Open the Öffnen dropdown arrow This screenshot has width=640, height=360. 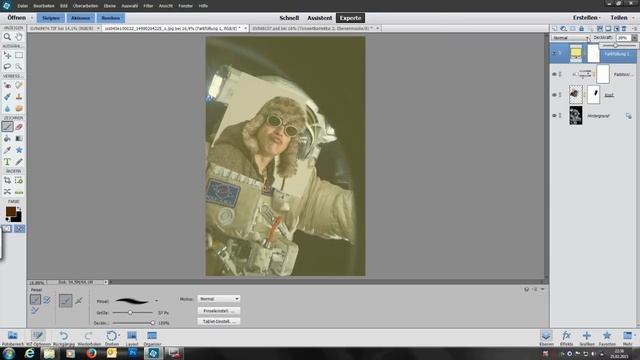pos(32,18)
